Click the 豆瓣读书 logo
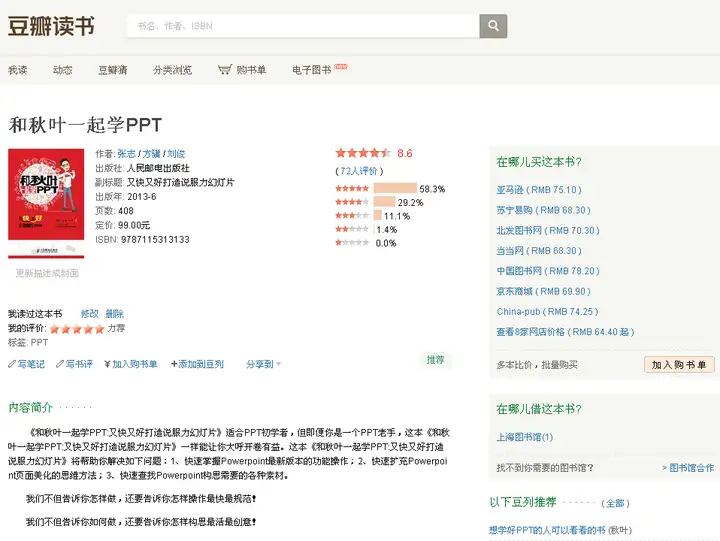 tap(51, 26)
